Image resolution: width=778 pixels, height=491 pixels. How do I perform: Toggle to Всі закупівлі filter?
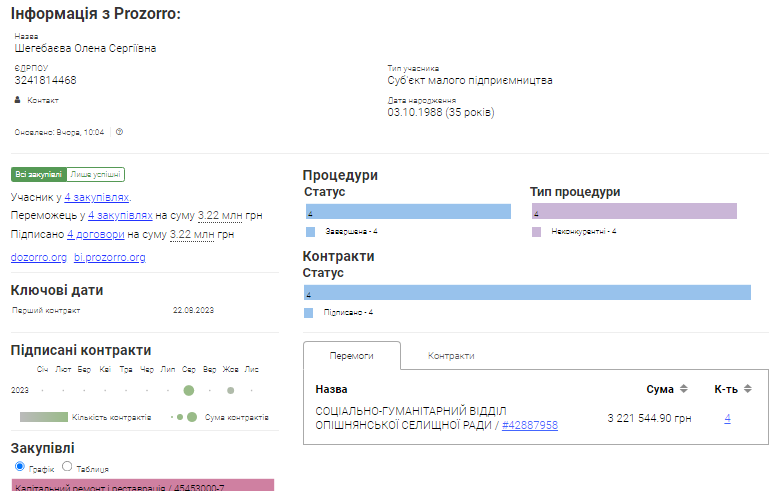click(38, 174)
